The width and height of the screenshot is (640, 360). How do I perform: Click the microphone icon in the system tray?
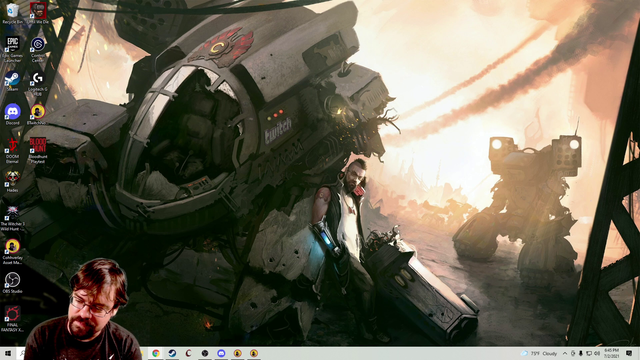coord(580,353)
